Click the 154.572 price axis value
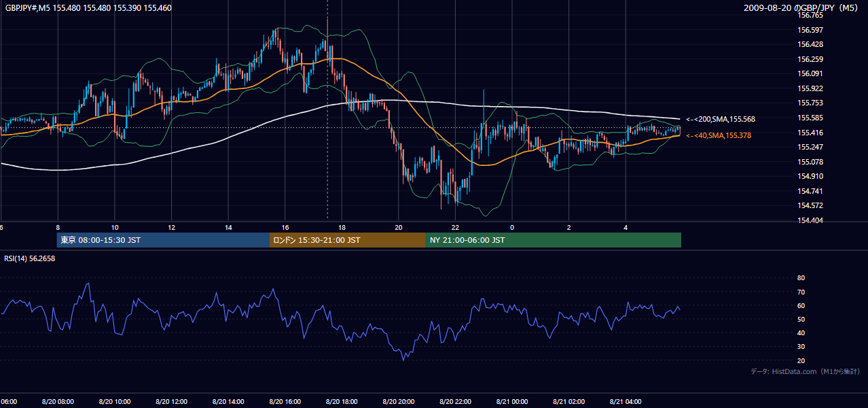This screenshot has width=868, height=408. click(x=810, y=205)
